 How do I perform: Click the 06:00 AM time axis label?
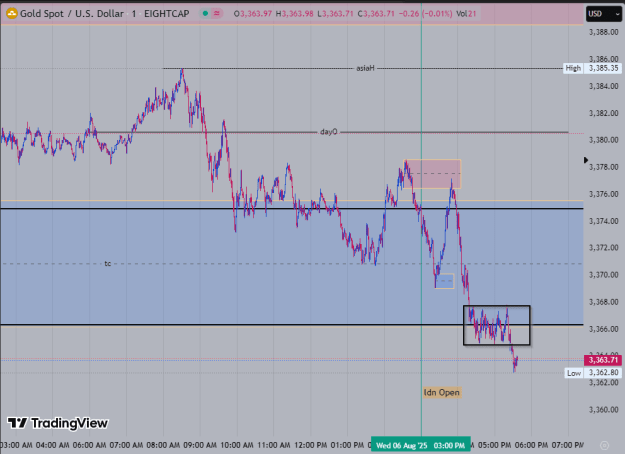point(90,445)
